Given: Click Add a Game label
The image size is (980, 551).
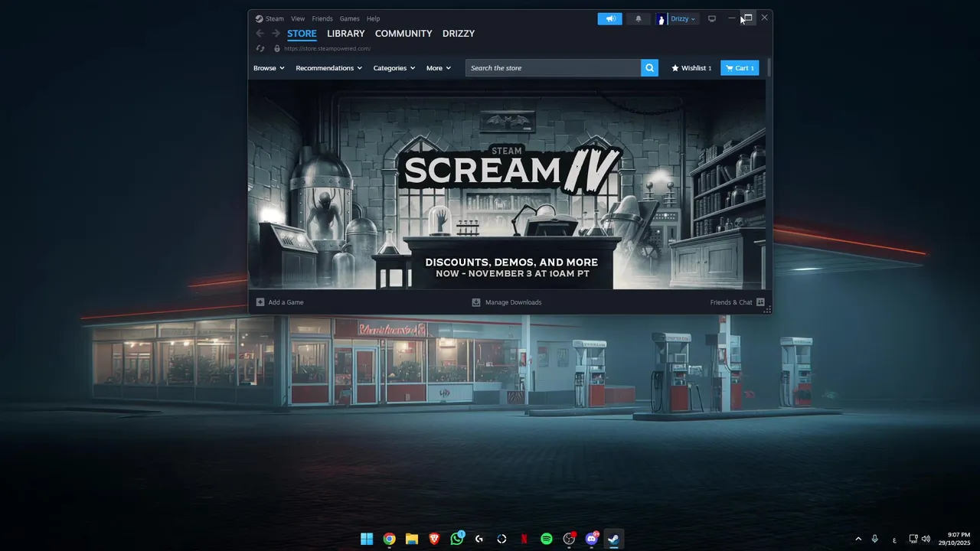Looking at the screenshot, I should click(x=286, y=302).
